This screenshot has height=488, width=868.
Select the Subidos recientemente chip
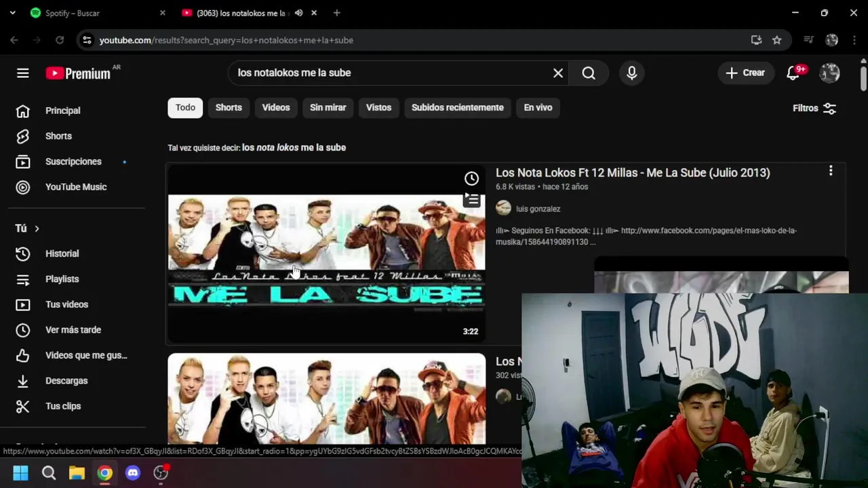point(458,108)
